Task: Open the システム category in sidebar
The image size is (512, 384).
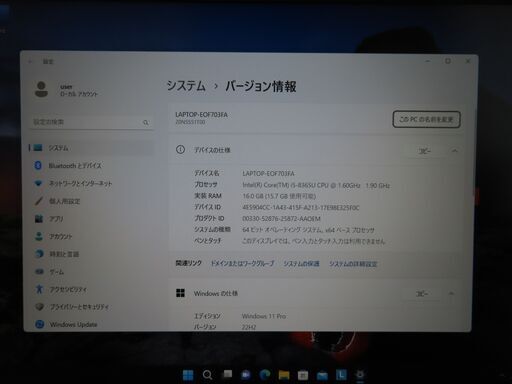Action: [x=91, y=148]
